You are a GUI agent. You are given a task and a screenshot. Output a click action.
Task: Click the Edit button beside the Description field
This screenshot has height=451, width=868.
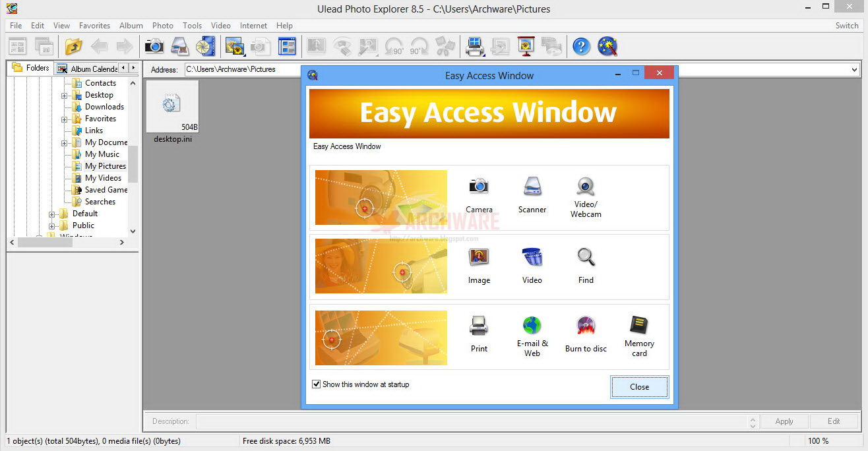834,421
